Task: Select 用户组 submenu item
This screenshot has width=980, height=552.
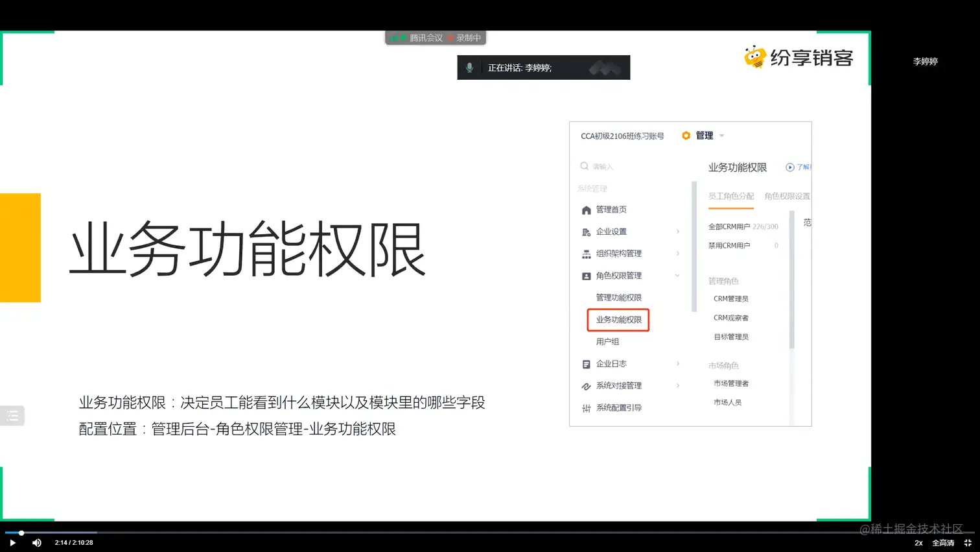Action: (607, 342)
